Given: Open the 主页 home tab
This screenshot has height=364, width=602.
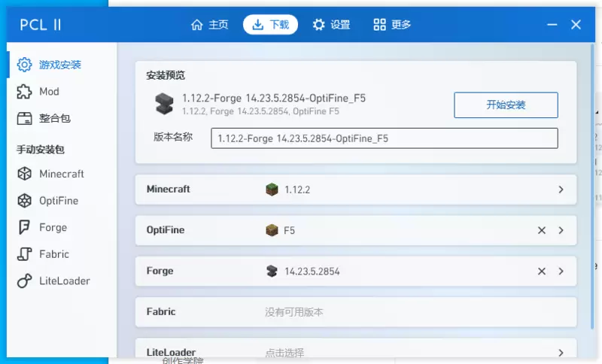Looking at the screenshot, I should point(210,25).
